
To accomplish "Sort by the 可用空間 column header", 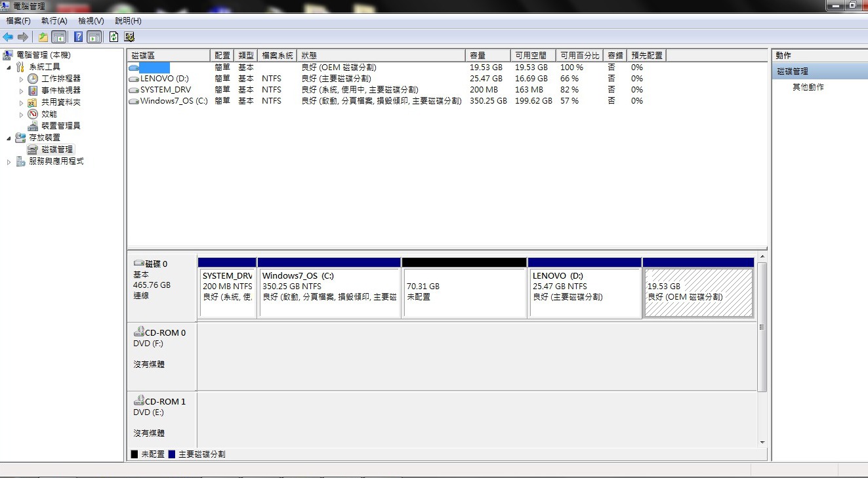I will pyautogui.click(x=533, y=56).
